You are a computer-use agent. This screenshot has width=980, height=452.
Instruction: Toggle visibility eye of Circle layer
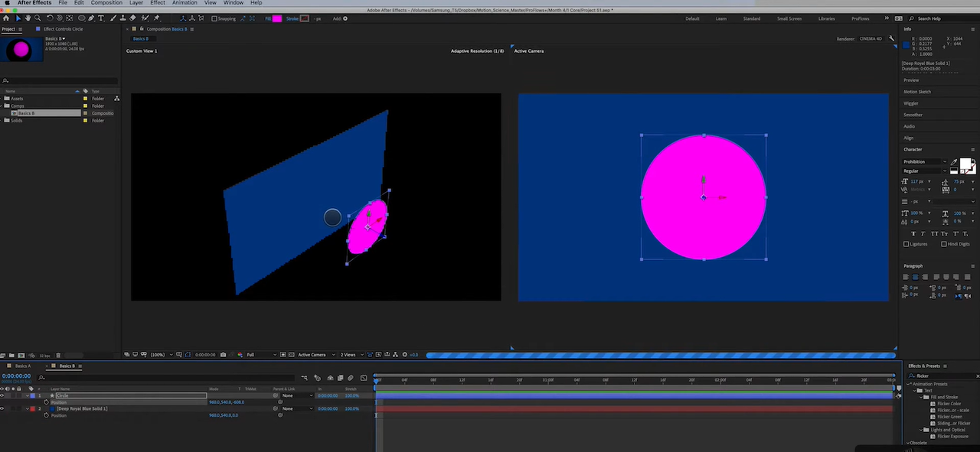2,395
